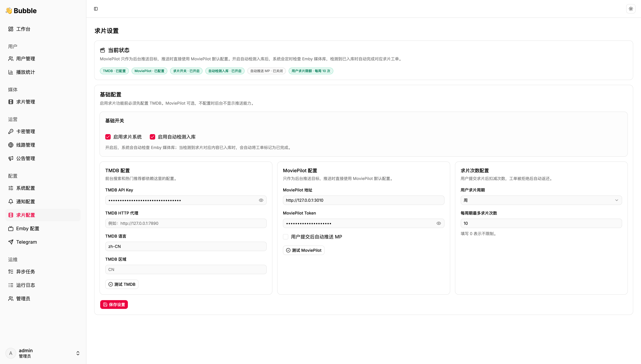
Task: Click the megaphone icon for 公告管理
Action: [x=11, y=159]
